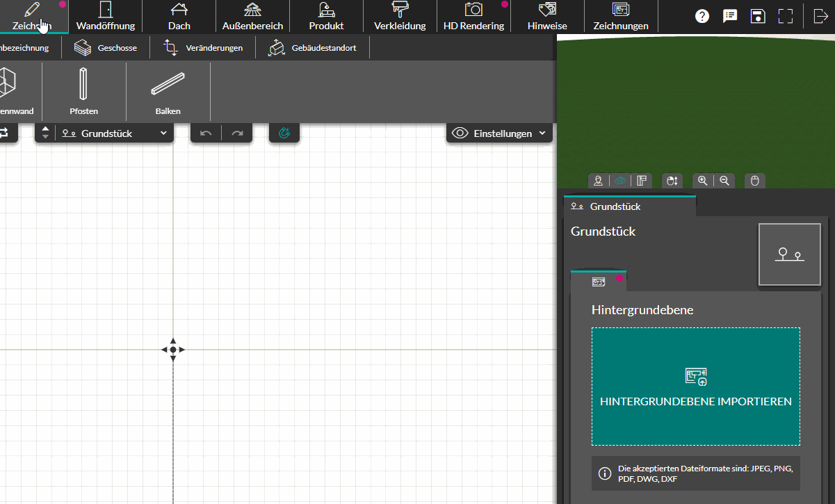Switch to first-person view in 3D preview
The height and width of the screenshot is (504, 835).
(x=599, y=181)
